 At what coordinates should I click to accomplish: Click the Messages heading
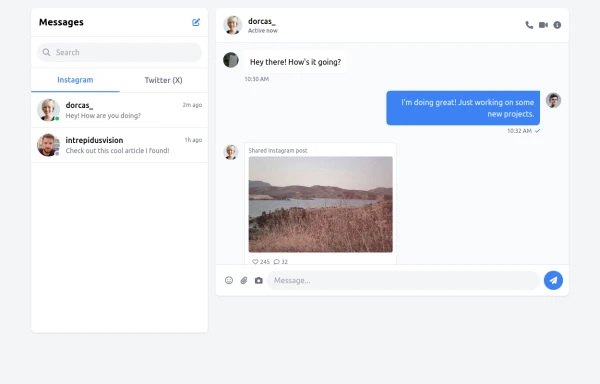pyautogui.click(x=61, y=22)
